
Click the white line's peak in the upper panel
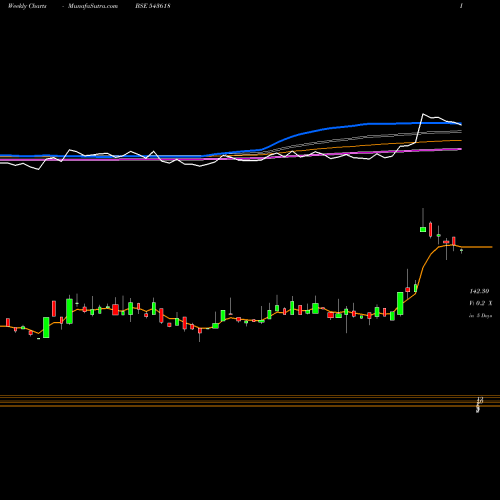423,114
